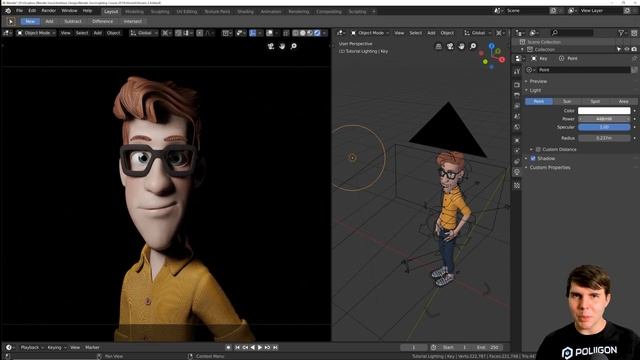Screen dimensions: 640x360
Task: Click the outliner filter funnel icon
Action: 621,33
